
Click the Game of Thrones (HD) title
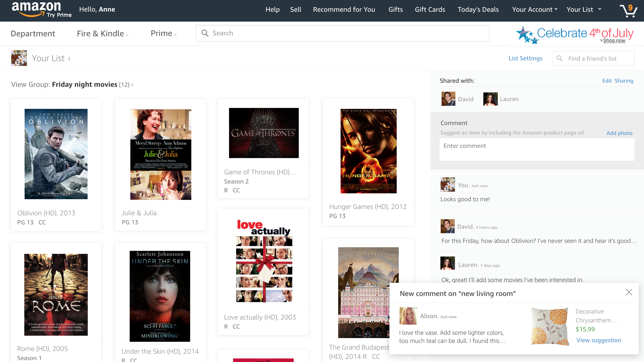point(260,172)
